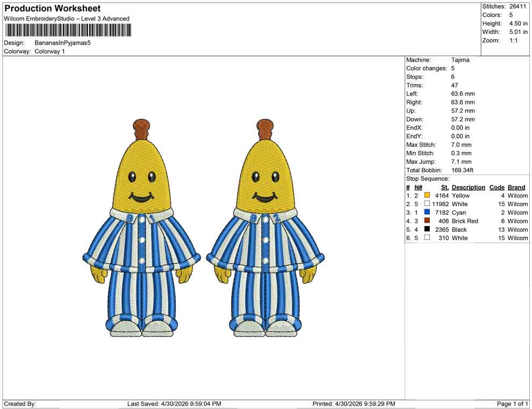This screenshot has height=409, width=532.
Task: Click the black thread color swatch
Action: pos(427,229)
